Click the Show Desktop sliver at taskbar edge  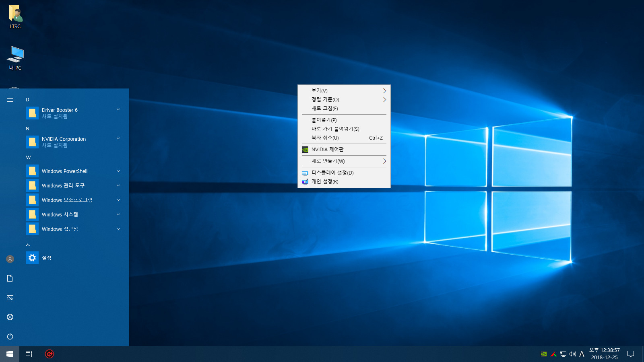point(643,354)
